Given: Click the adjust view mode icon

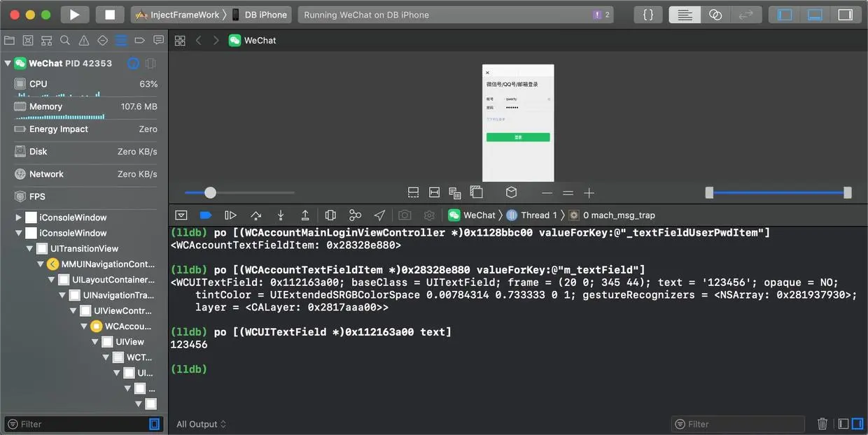Looking at the screenshot, I should pos(455,192).
